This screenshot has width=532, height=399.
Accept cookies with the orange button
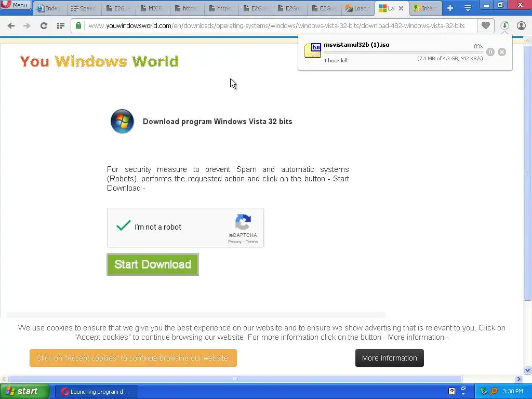[x=133, y=358]
